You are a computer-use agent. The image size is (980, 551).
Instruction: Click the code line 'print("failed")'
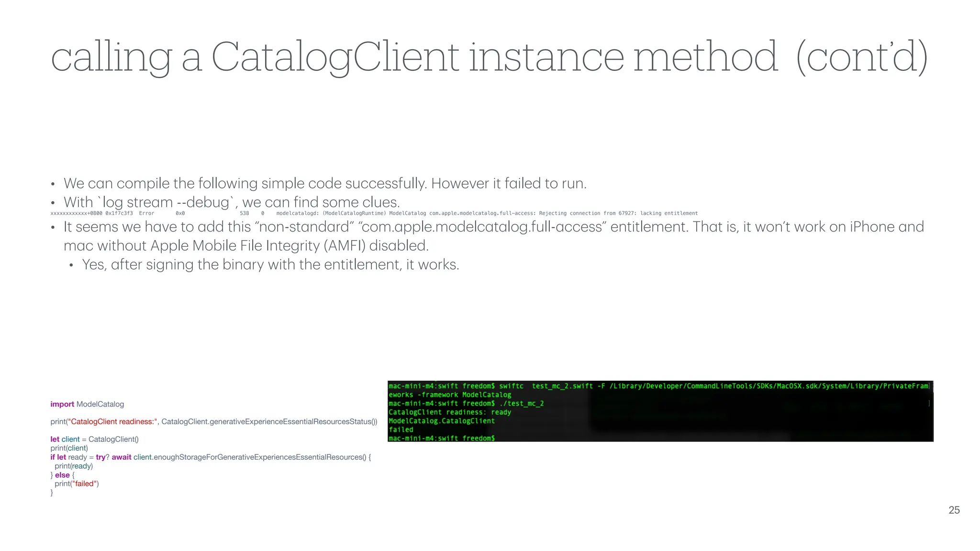point(77,484)
